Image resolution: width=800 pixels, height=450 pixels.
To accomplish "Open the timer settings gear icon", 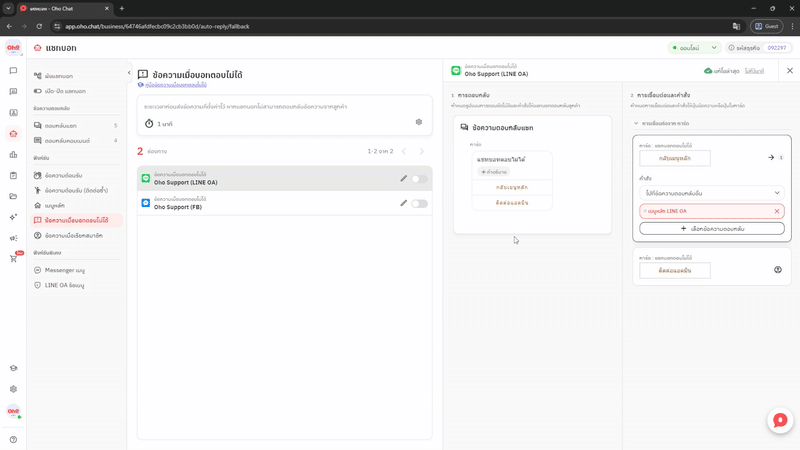I will pos(419,122).
